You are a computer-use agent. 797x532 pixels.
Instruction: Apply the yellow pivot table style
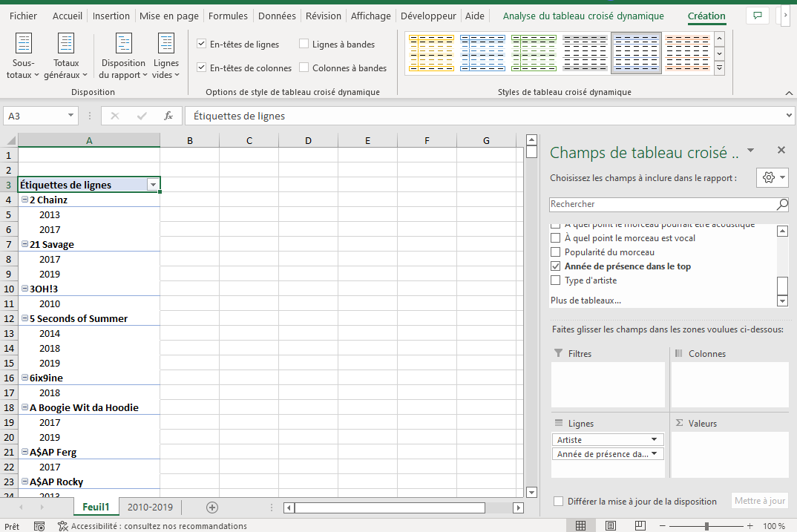[432, 53]
